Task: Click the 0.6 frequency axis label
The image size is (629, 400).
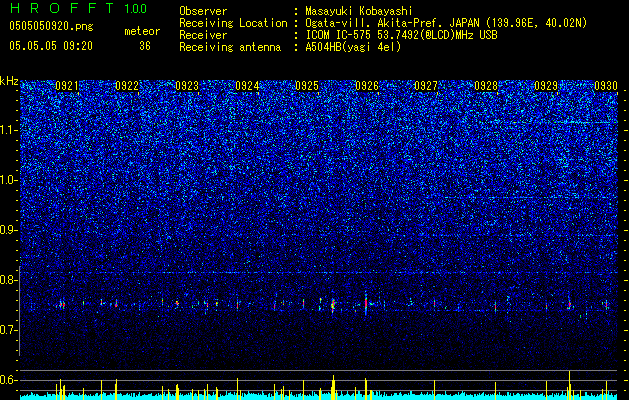Action: [9, 380]
